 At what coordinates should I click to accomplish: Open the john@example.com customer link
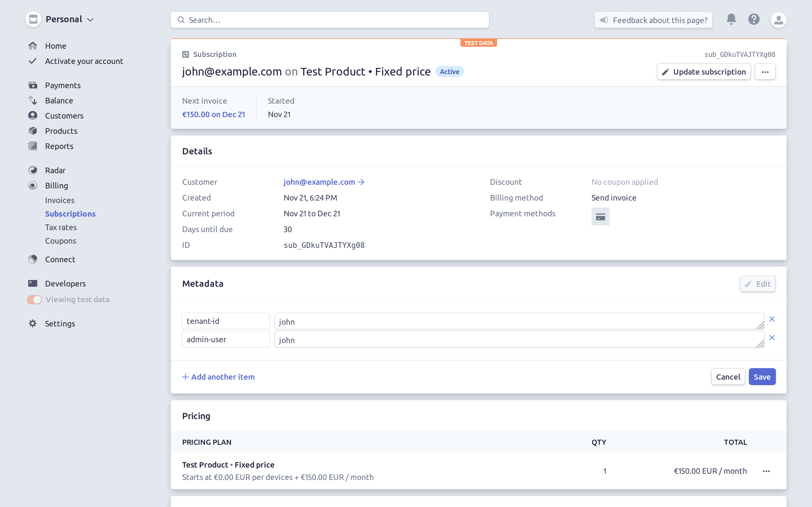319,182
